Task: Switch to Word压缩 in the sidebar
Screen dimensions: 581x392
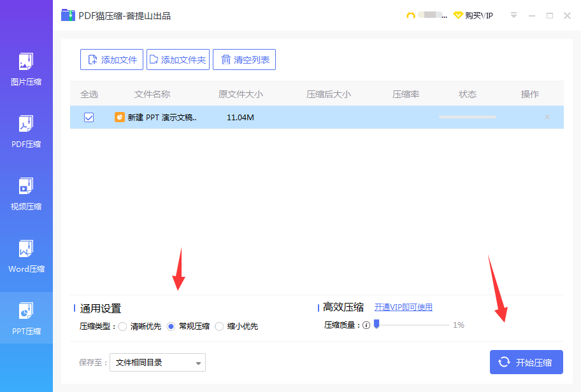Action: click(26, 256)
